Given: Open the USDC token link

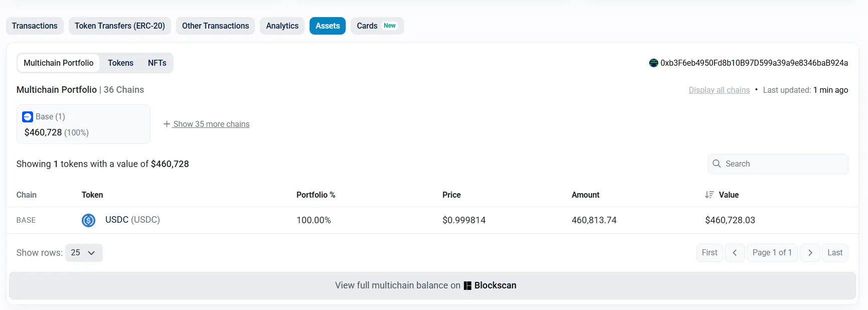Looking at the screenshot, I should click(116, 220).
